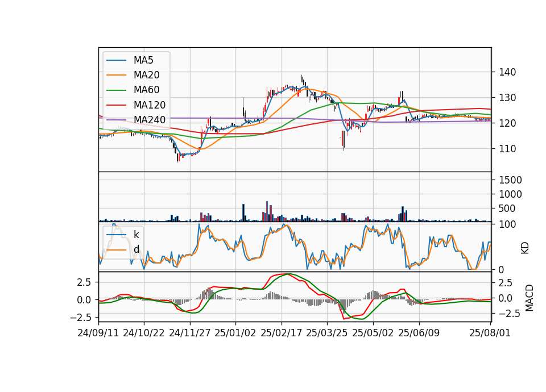Click the 25/01/02 date label

tap(235, 333)
